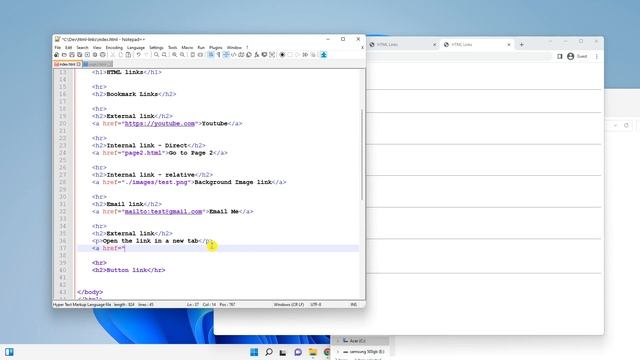Start recording a macro with the Record icon
The image size is (640, 360).
282,55
